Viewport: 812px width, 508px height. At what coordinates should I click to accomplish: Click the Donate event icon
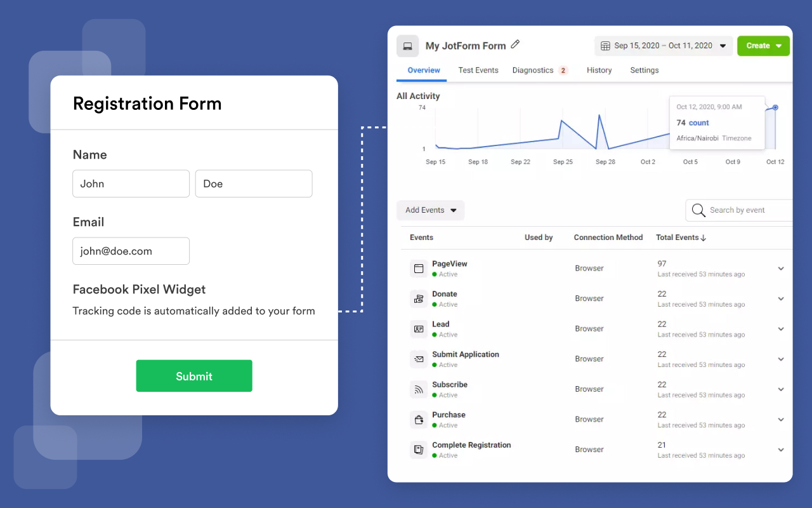[418, 298]
